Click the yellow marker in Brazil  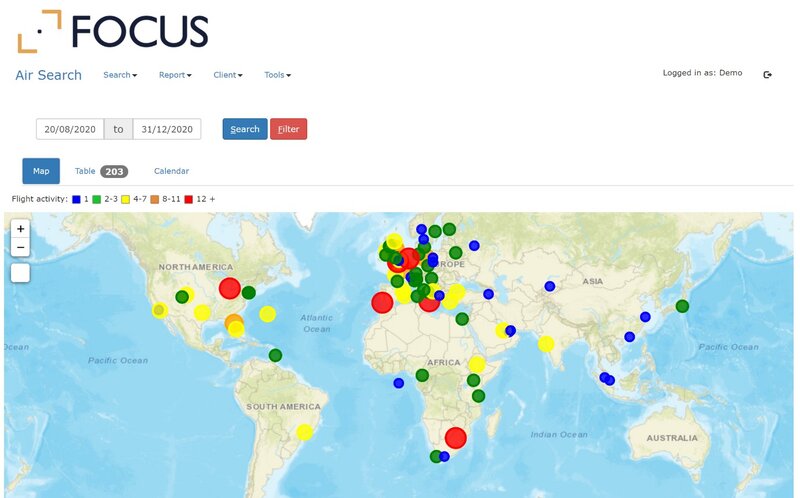(x=305, y=432)
